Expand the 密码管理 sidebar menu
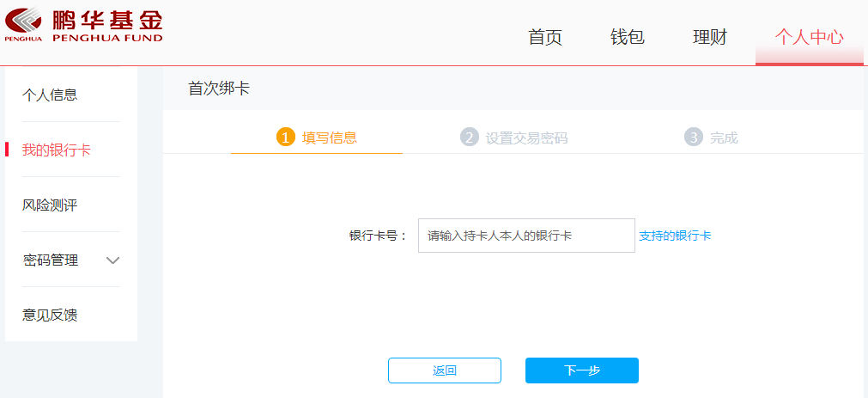 coord(71,260)
